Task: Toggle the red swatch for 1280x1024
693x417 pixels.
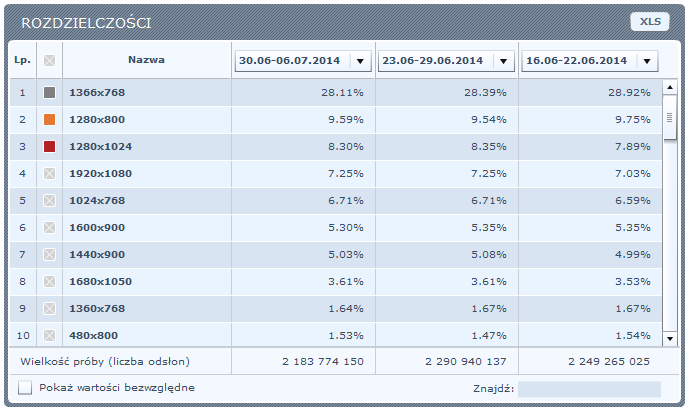Action: coord(50,146)
